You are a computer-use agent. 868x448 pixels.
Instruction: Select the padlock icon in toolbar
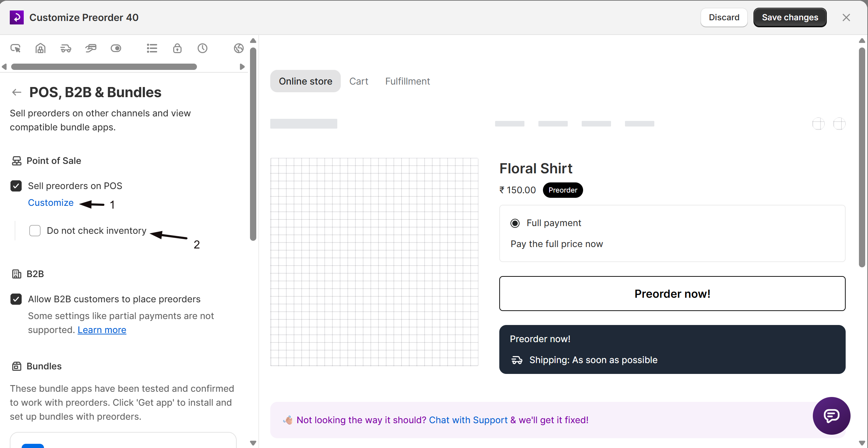click(x=177, y=48)
